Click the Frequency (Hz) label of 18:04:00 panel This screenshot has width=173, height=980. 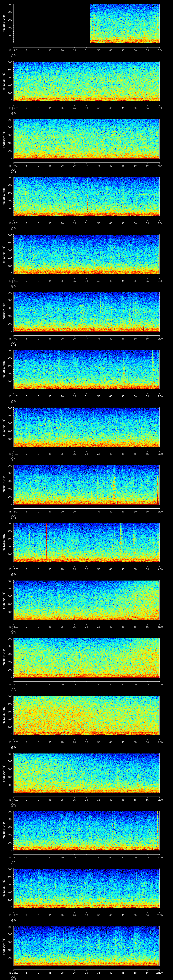(4, 24)
